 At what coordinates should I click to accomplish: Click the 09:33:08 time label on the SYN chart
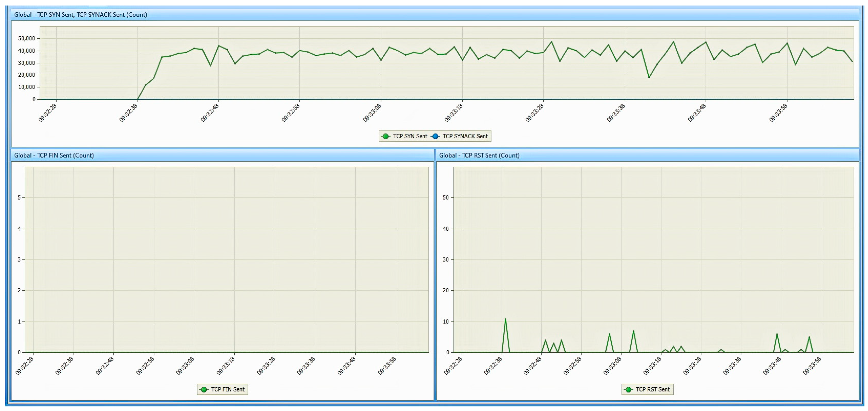(x=372, y=113)
